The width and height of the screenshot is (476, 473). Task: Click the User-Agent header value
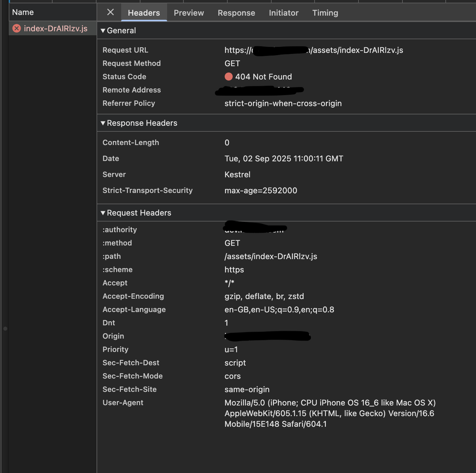(330, 413)
